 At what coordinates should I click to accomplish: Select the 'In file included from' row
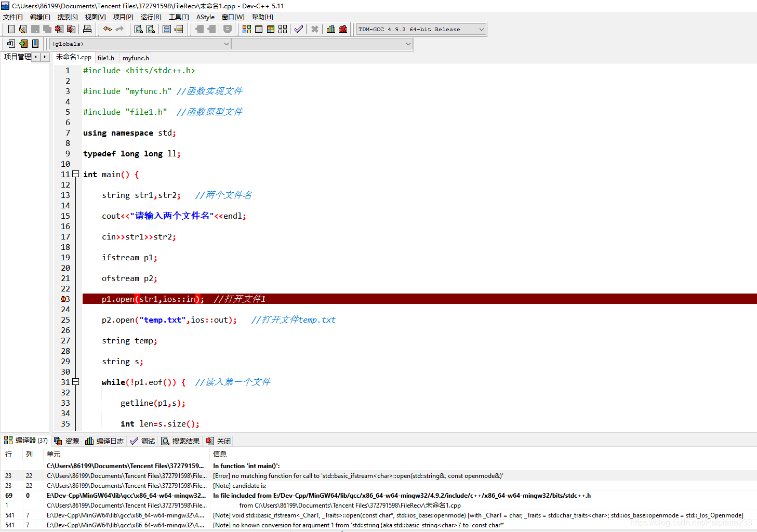[379, 495]
